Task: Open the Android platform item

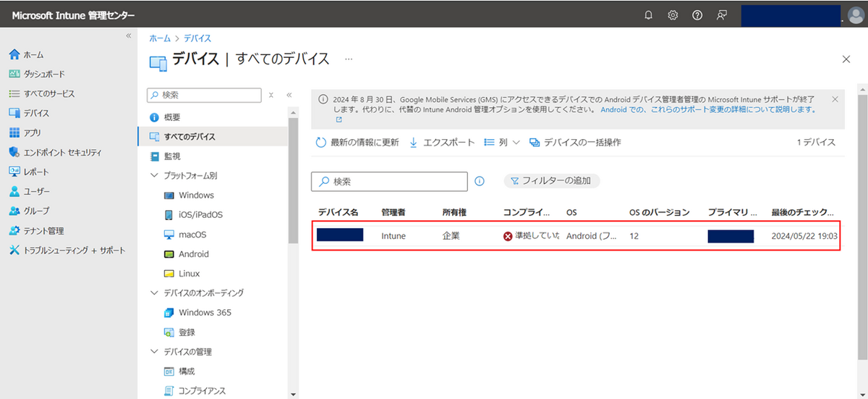Action: click(x=186, y=253)
